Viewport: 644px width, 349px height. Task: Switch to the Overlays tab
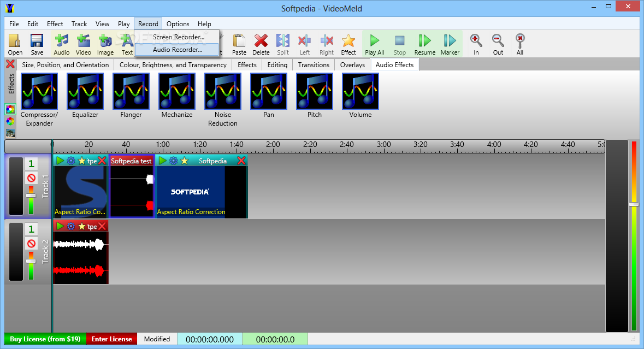(x=352, y=65)
